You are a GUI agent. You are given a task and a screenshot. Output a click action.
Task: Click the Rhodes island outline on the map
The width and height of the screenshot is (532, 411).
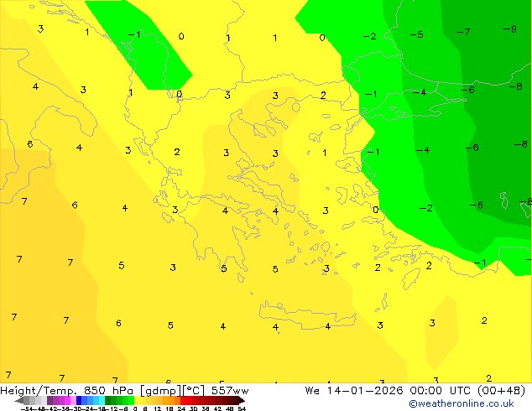coord(411,278)
